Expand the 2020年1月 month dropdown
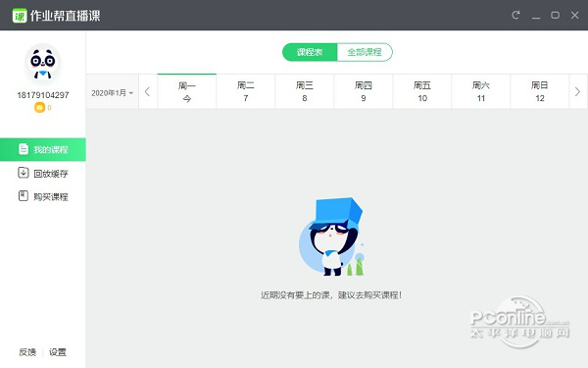The height and width of the screenshot is (368, 588). point(112,93)
